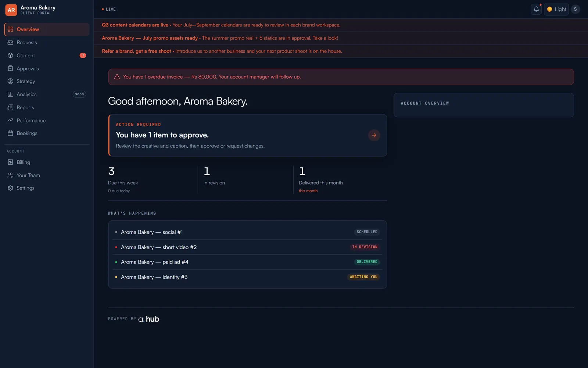588x368 pixels.
Task: Open the Billing page
Action: (x=47, y=162)
